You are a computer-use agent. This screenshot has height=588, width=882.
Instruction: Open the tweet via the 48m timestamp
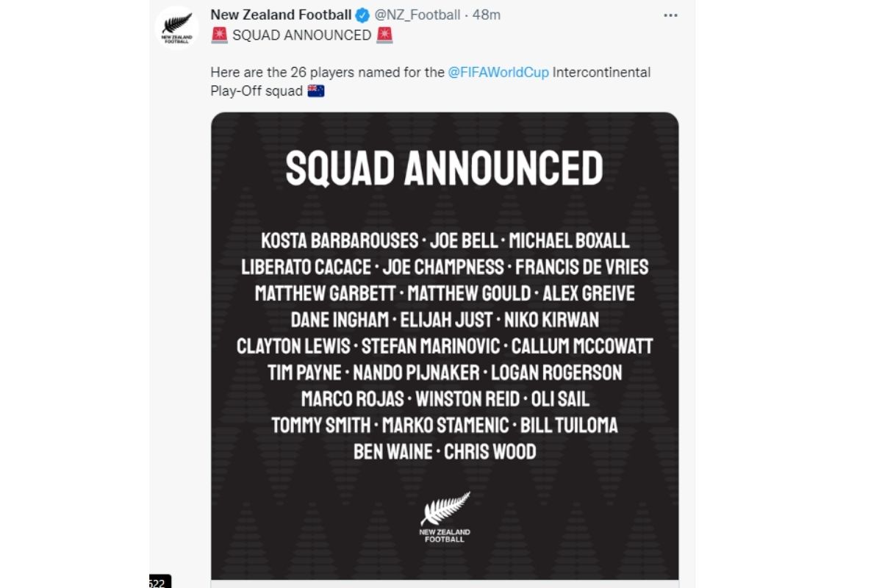point(487,15)
